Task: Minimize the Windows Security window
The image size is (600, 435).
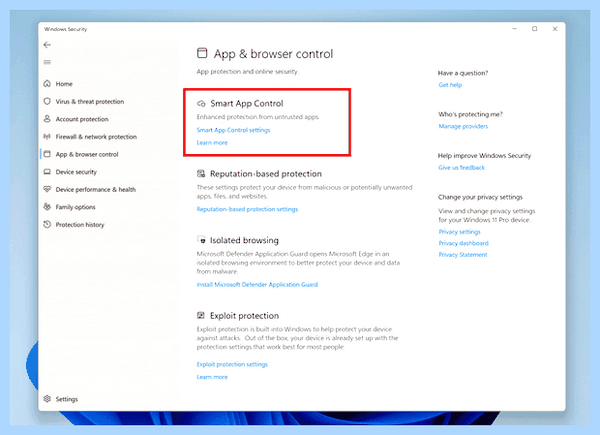Action: click(x=515, y=29)
